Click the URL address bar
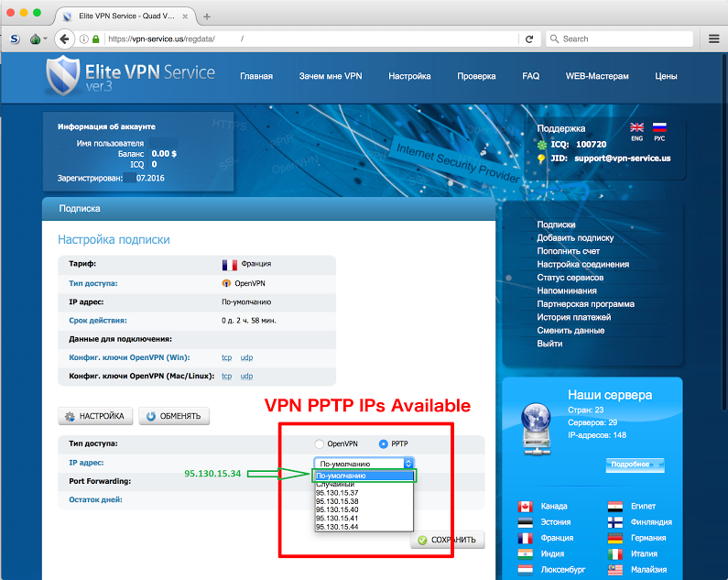Image resolution: width=728 pixels, height=580 pixels. click(311, 39)
